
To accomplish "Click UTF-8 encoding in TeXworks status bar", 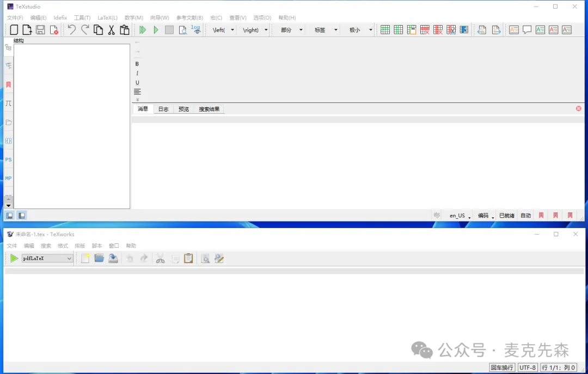I will (527, 367).
